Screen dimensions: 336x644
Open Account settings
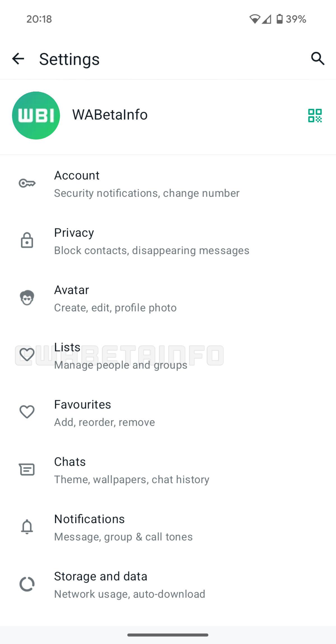point(146,184)
